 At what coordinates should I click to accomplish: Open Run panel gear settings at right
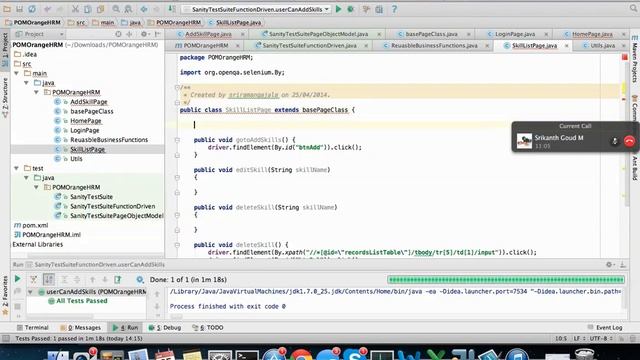point(609,265)
